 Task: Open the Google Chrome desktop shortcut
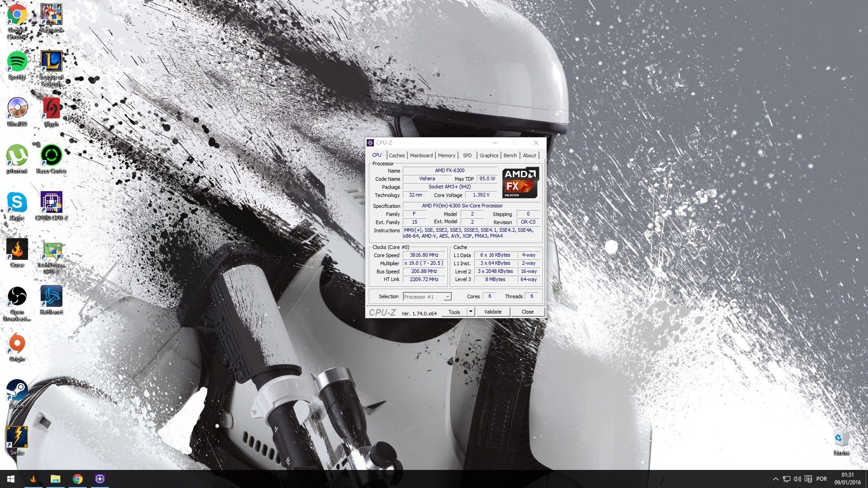[17, 21]
